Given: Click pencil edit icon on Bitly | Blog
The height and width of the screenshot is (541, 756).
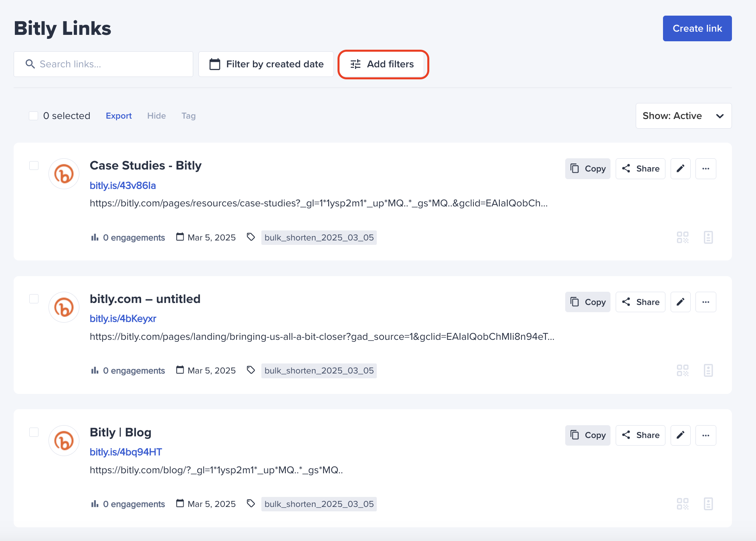Looking at the screenshot, I should pyautogui.click(x=680, y=435).
